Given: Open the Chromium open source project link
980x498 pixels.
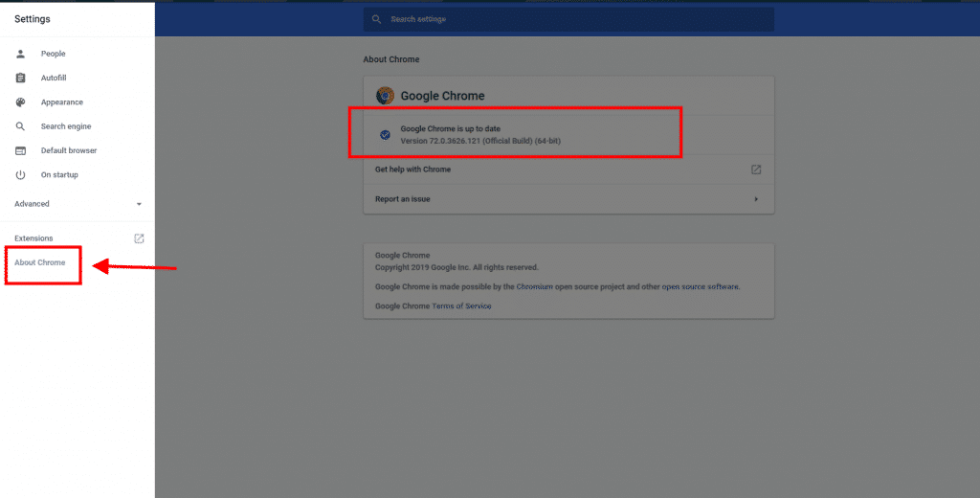Looking at the screenshot, I should (576, 286).
